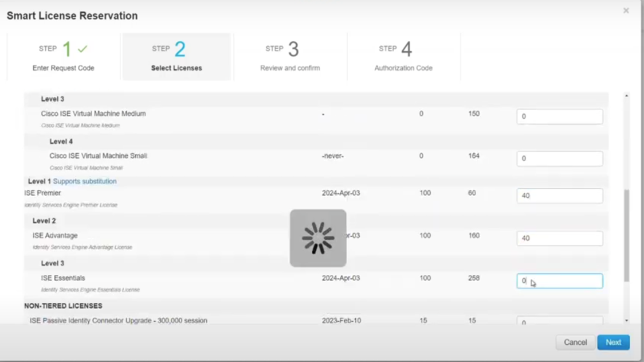Select Step 2 Select Licenses tab
The image size is (644, 362).
tap(176, 57)
